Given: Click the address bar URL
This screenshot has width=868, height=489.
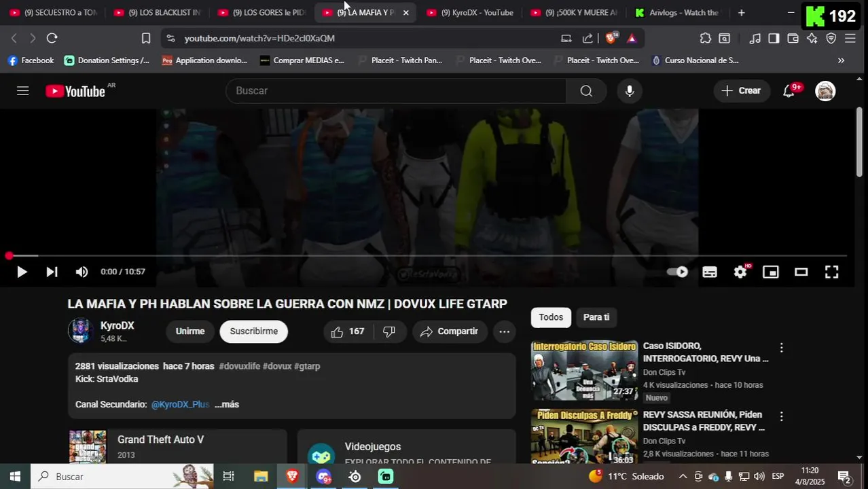Looking at the screenshot, I should 259,38.
